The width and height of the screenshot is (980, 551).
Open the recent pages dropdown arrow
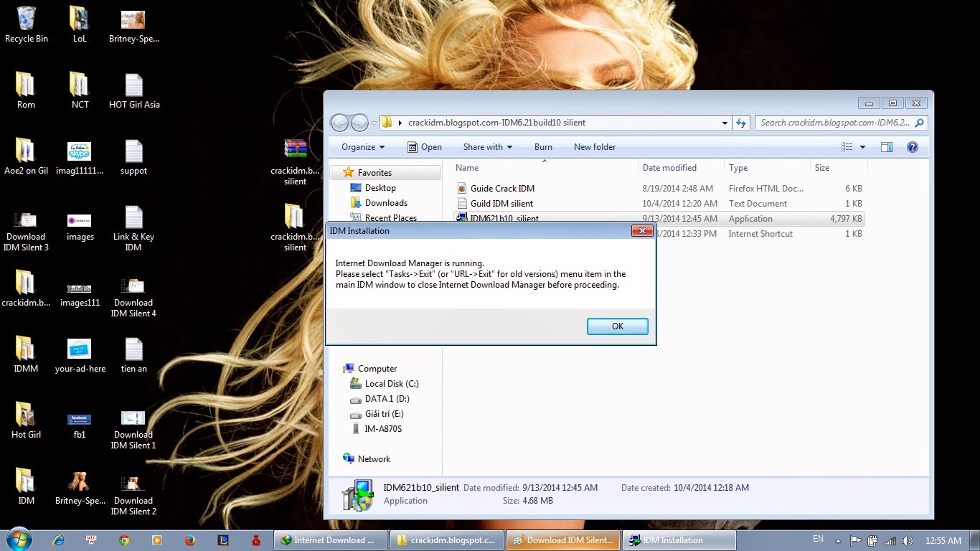374,123
